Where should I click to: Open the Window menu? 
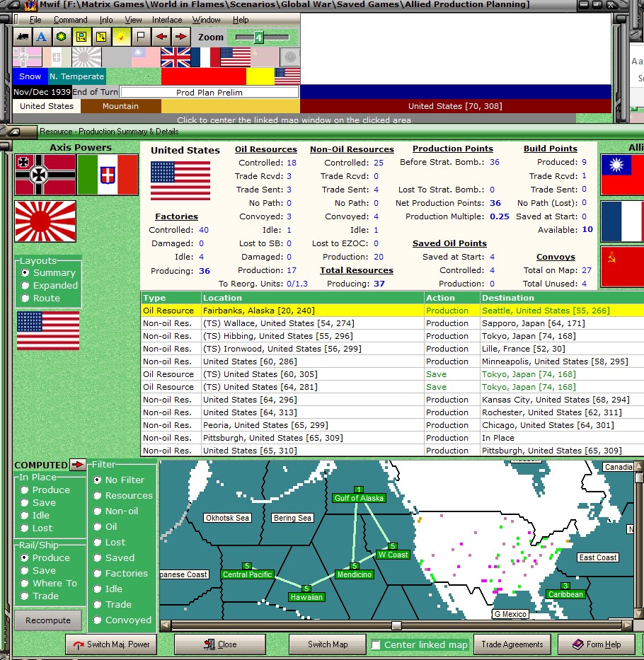[207, 20]
